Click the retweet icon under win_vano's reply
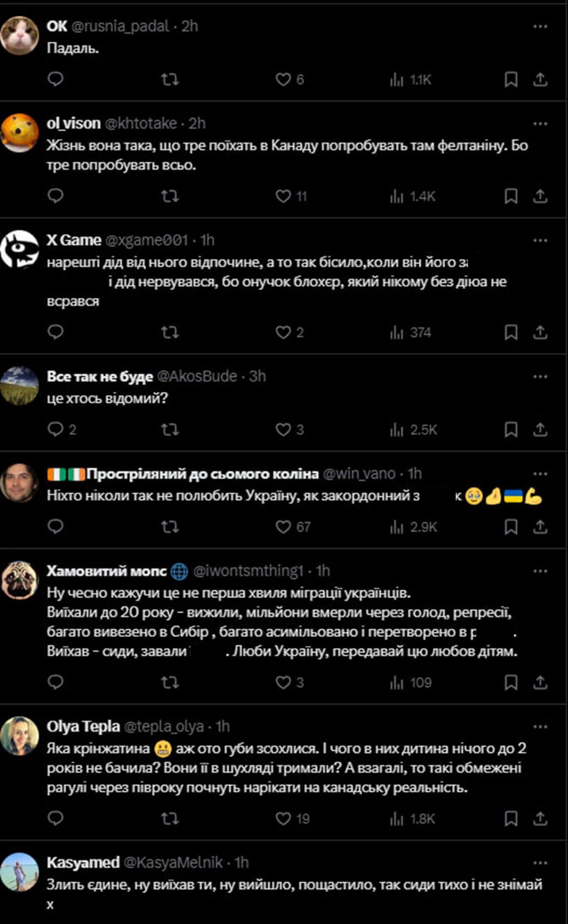This screenshot has width=568, height=924. click(x=170, y=526)
